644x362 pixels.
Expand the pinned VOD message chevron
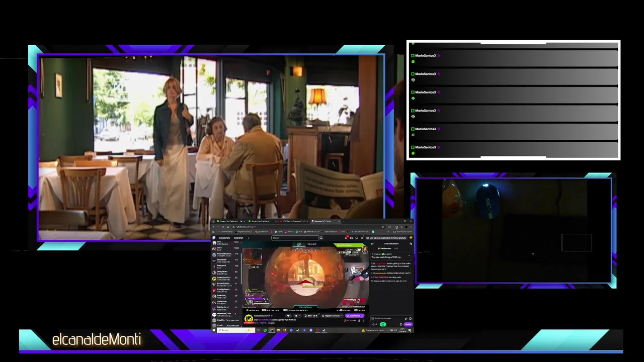point(409,255)
